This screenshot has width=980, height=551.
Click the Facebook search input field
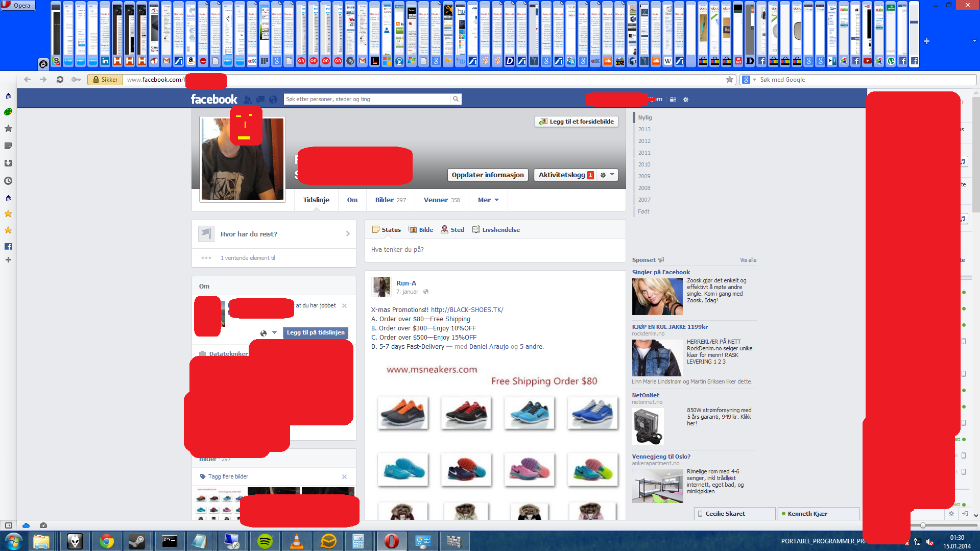click(367, 99)
